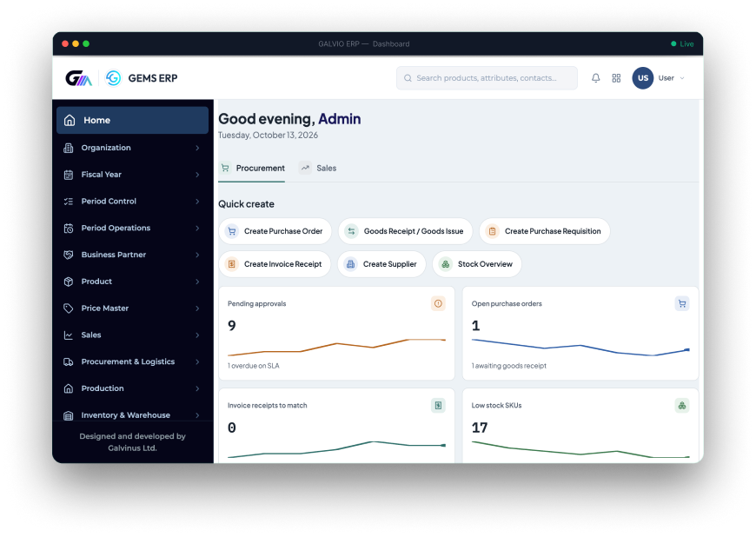This screenshot has height=537, width=756.
Task: Open the Invoice receipts to match card
Action: 336,426
